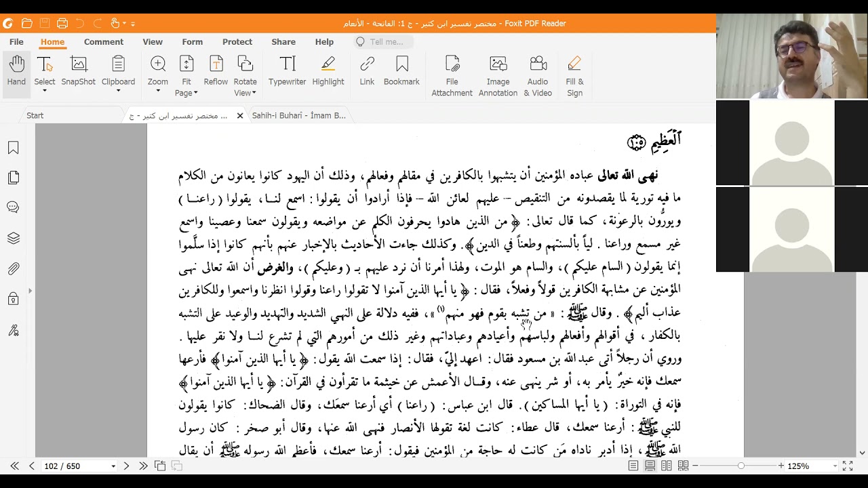Click the Zoom magnifier tool
The width and height of the screenshot is (868, 488).
(x=158, y=71)
